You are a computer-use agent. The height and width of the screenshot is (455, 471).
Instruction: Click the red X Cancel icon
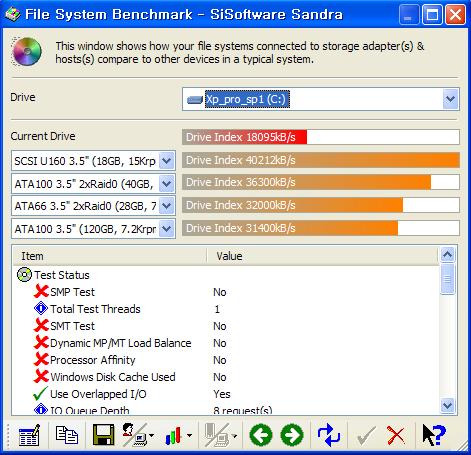(x=396, y=436)
